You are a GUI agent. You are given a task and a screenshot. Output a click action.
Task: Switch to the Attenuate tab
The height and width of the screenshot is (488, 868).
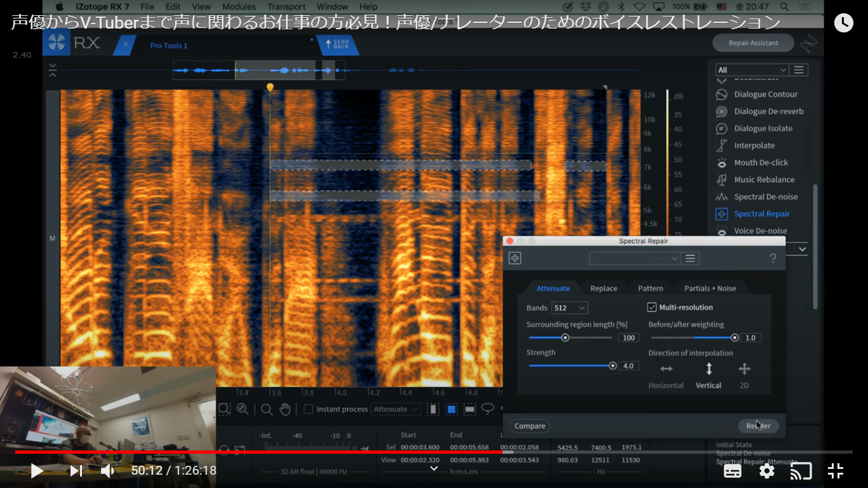coord(553,288)
